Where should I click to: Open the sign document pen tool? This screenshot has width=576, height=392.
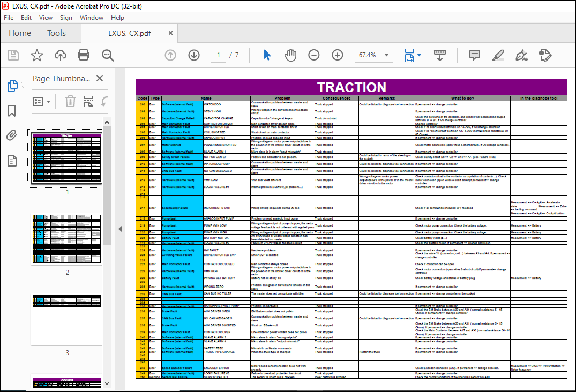pos(522,55)
